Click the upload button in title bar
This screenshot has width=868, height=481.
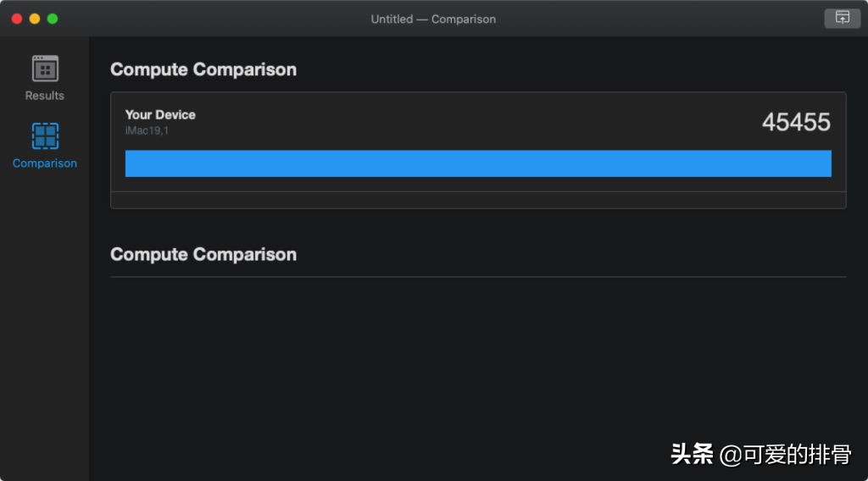tap(842, 18)
